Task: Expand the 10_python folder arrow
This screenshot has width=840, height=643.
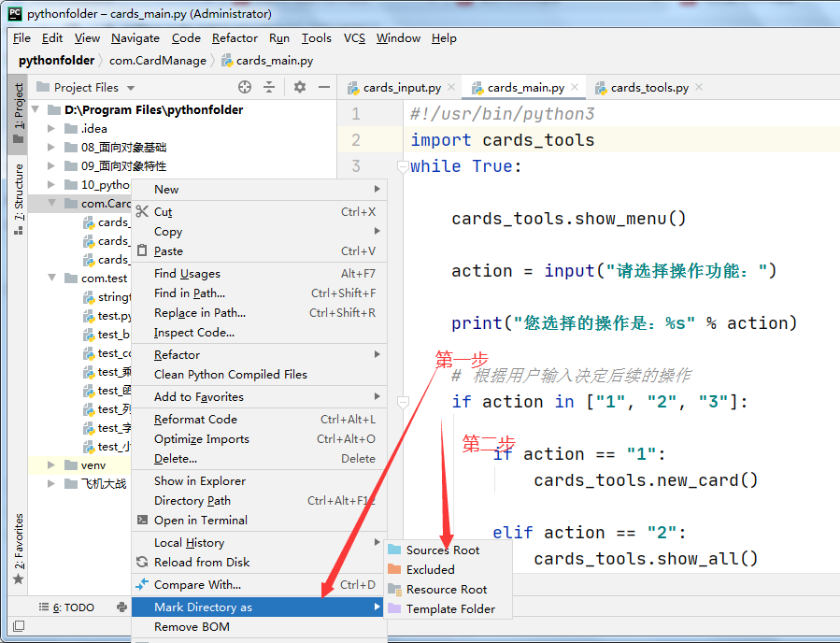Action: coord(51,185)
